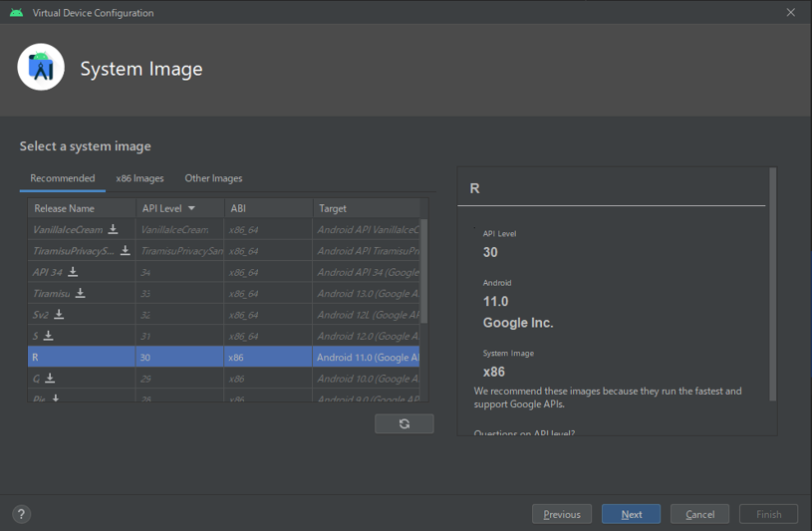This screenshot has width=812, height=531.
Task: Close the Virtual Device Configuration dialog
Action: tap(791, 12)
